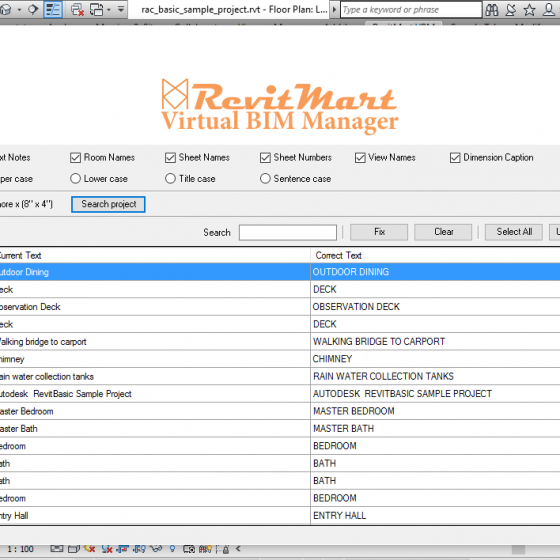Select RAIN WATER COLLECTION TANKS cell
The height and width of the screenshot is (560, 560).
[x=435, y=376]
